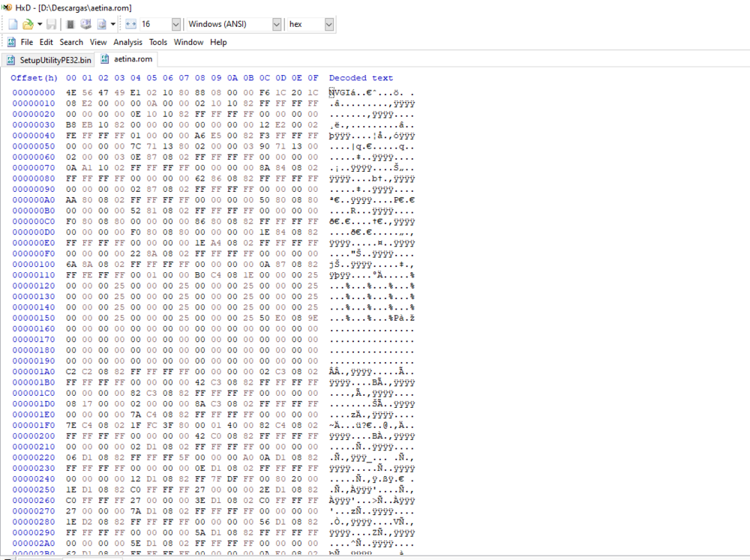Open the Windows (ANSI) encoding dropdown
The image size is (750, 560).
click(x=276, y=24)
